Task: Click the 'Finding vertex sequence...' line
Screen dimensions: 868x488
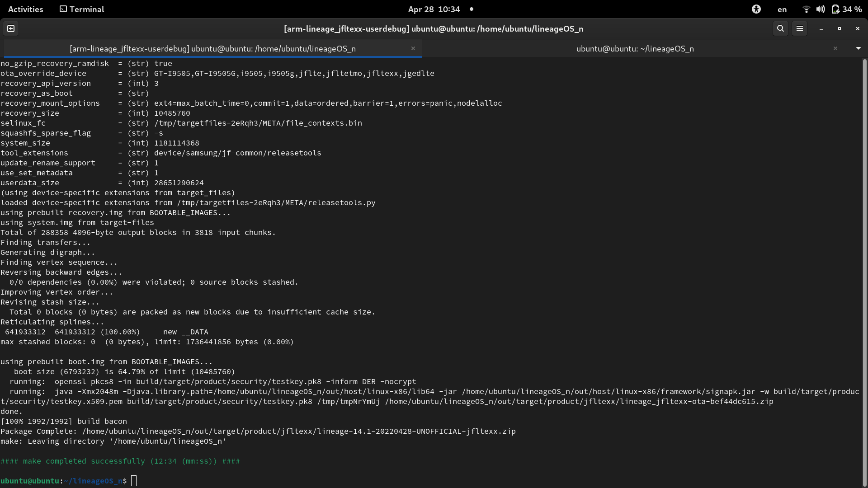Action: 59,262
